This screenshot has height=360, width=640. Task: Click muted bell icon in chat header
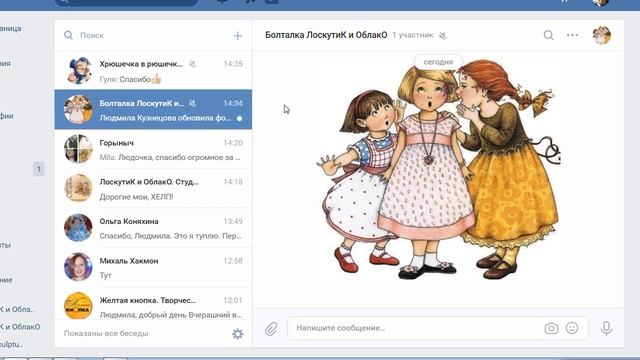(443, 36)
